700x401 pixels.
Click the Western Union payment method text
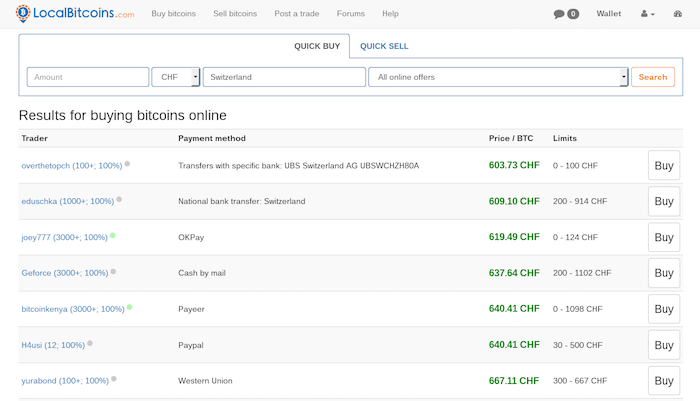pos(205,381)
